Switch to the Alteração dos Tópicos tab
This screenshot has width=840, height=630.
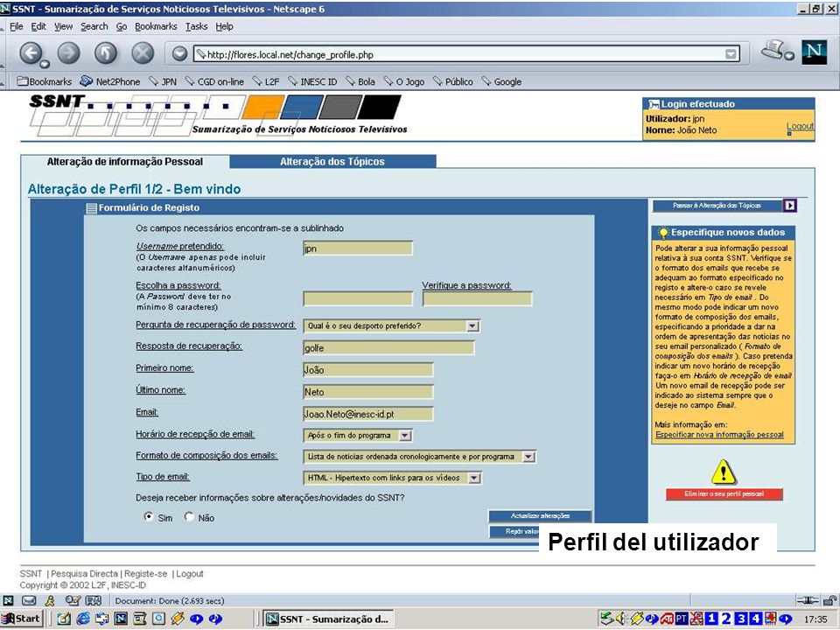coord(332,161)
